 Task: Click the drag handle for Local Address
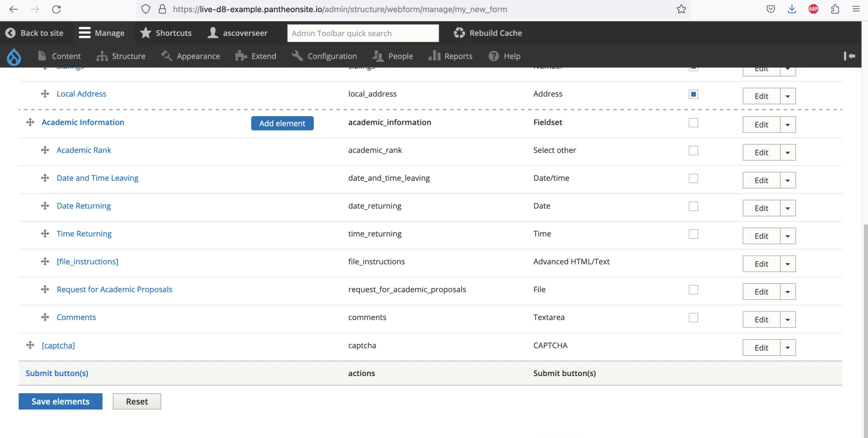point(45,94)
